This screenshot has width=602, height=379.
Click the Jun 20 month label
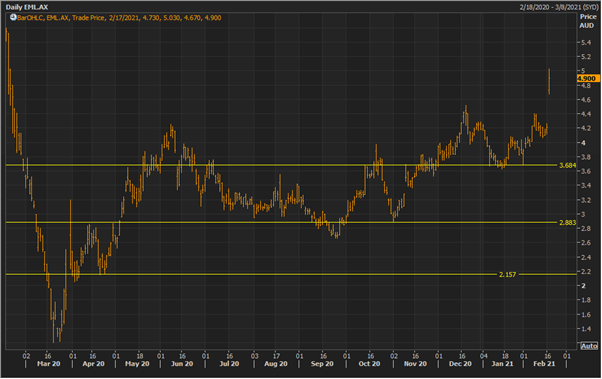click(x=182, y=364)
